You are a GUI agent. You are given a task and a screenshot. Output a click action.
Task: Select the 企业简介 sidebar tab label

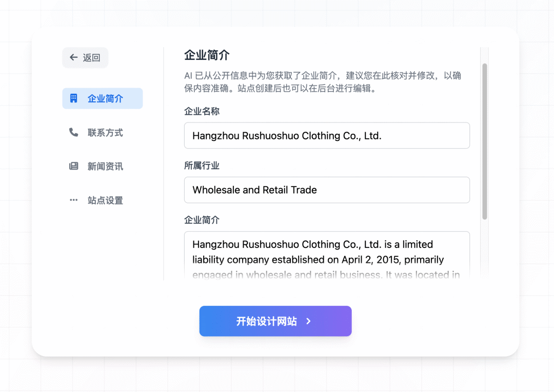click(x=105, y=98)
